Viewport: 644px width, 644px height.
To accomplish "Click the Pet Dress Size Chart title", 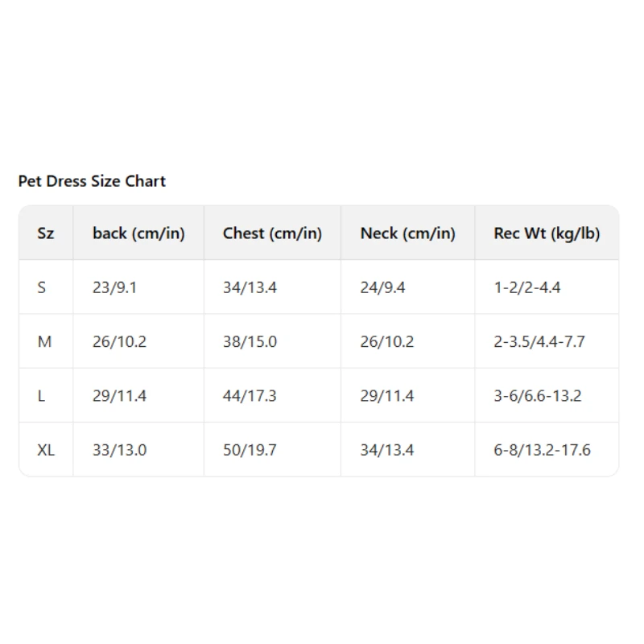I will coord(92,181).
